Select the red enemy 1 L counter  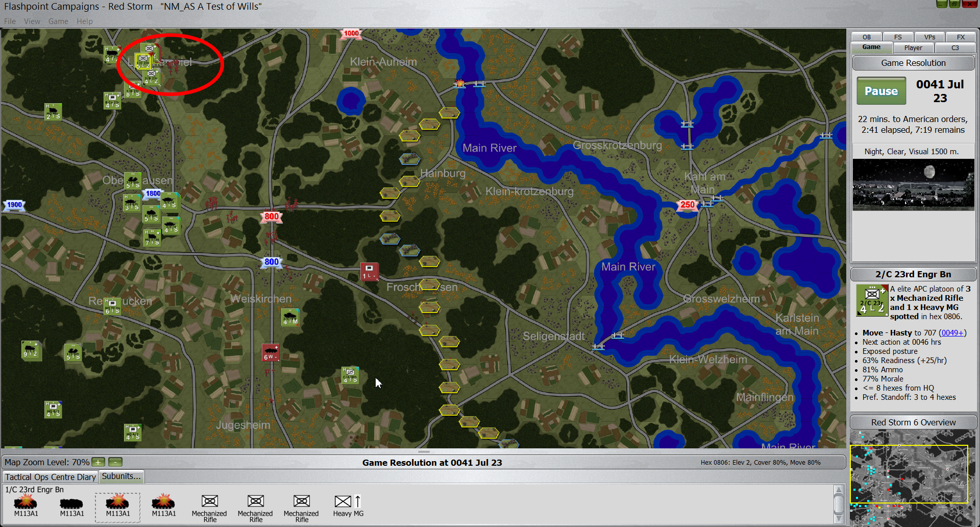[370, 271]
